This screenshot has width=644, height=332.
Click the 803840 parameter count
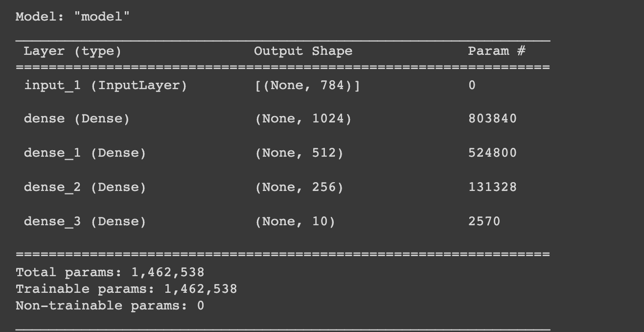(x=492, y=119)
